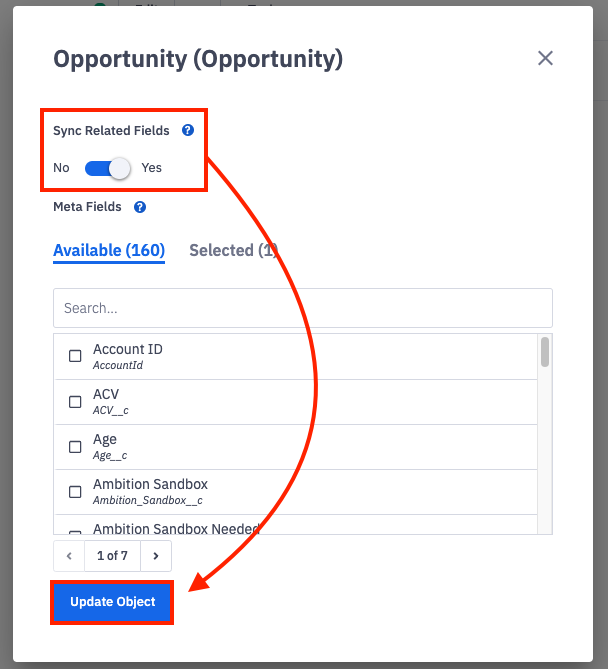Close the Opportunity dialog
Viewport: 608px width, 669px height.
pyautogui.click(x=545, y=59)
